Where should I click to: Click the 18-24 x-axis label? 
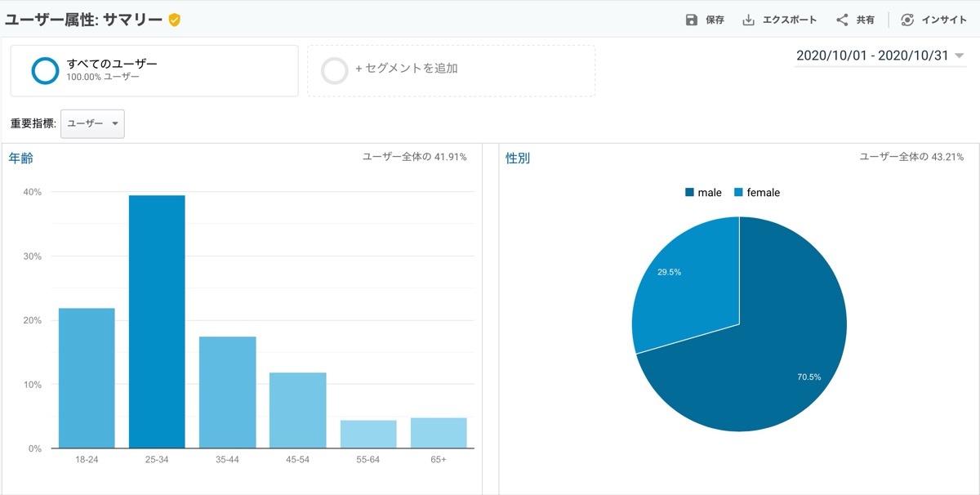[87, 460]
